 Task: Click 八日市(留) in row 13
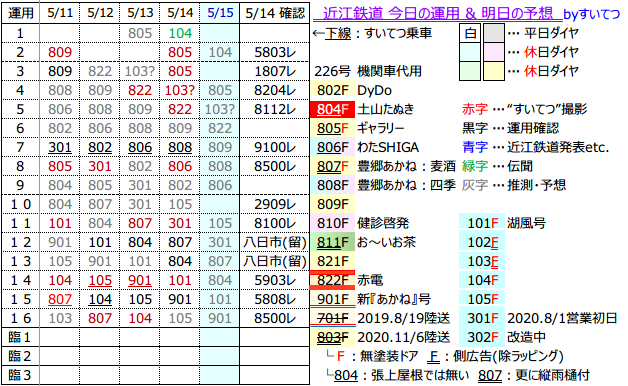275,261
